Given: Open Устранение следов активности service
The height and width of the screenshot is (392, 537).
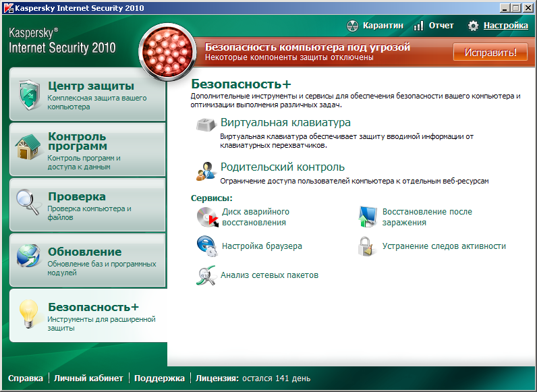Looking at the screenshot, I should point(444,246).
